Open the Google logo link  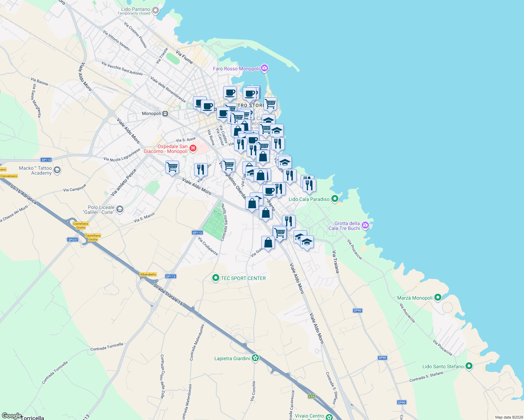(x=12, y=415)
